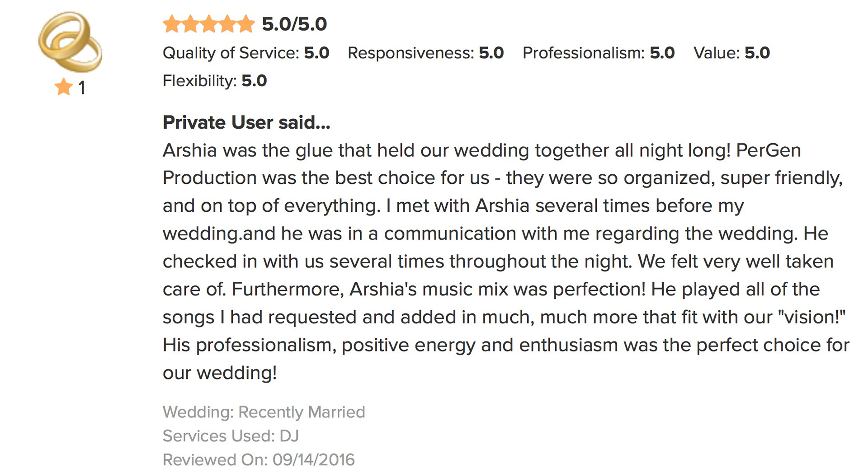Click the Value rating score
868x472 pixels.
(x=757, y=53)
